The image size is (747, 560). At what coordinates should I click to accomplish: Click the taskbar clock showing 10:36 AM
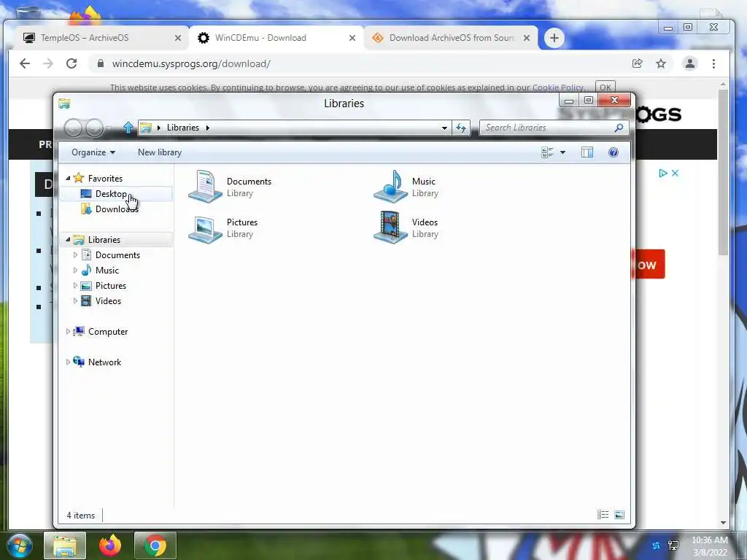(710, 546)
